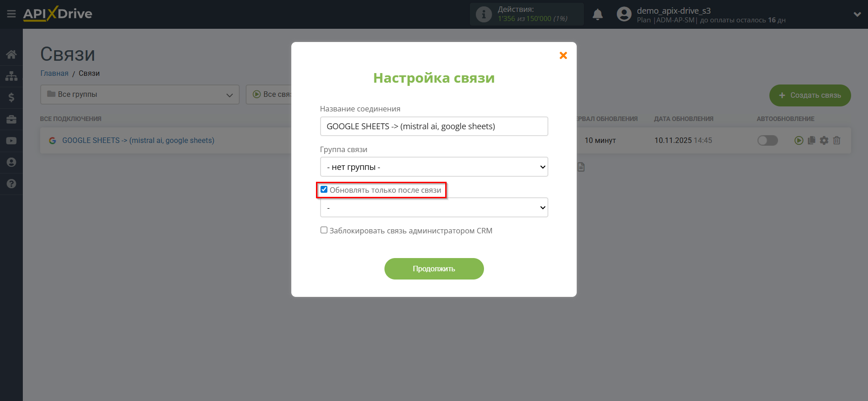Open the 'нет группы' dropdown
868x401 pixels.
tap(434, 167)
